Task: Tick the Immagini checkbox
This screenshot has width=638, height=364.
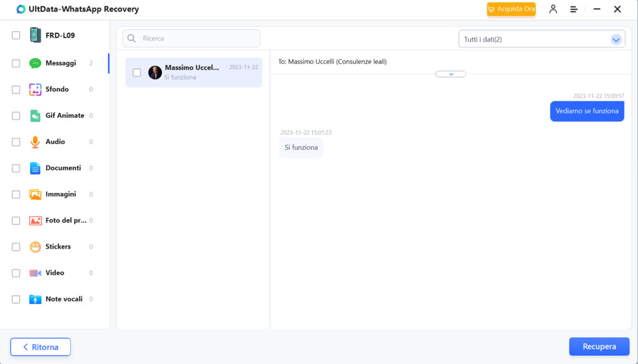Action: [16, 194]
